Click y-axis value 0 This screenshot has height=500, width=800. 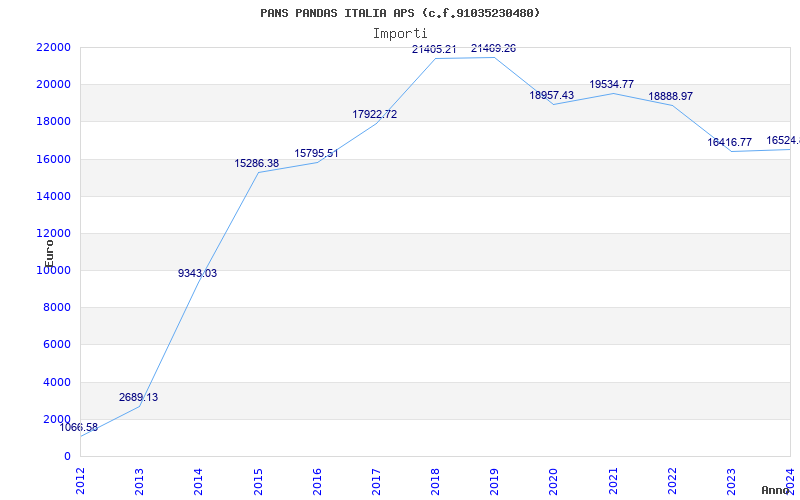click(67, 457)
